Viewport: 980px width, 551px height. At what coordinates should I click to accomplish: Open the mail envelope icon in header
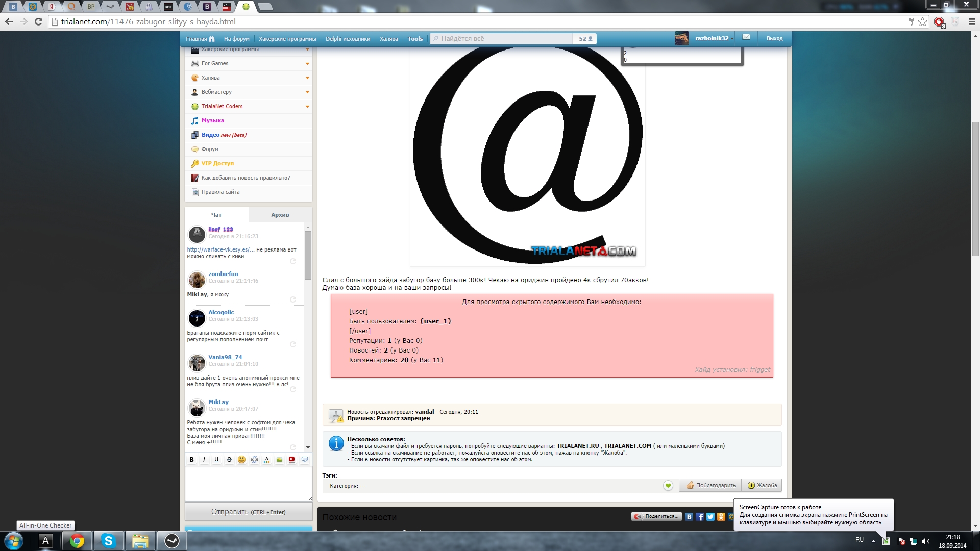coord(746,37)
